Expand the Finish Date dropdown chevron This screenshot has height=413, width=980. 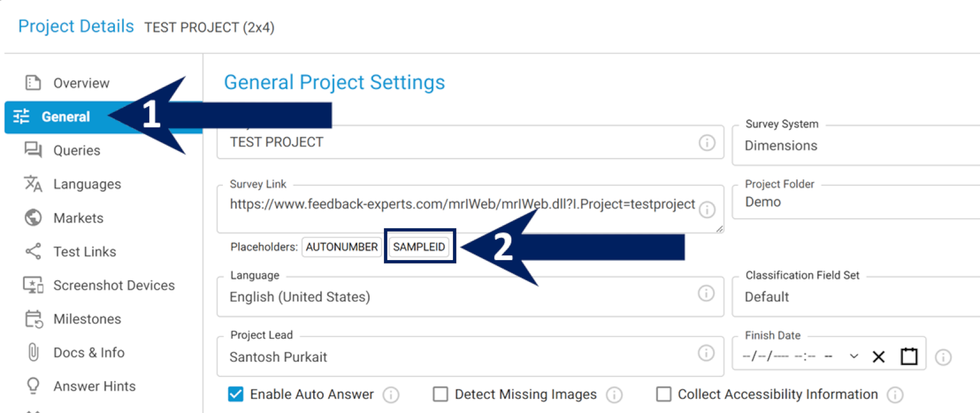(x=853, y=356)
